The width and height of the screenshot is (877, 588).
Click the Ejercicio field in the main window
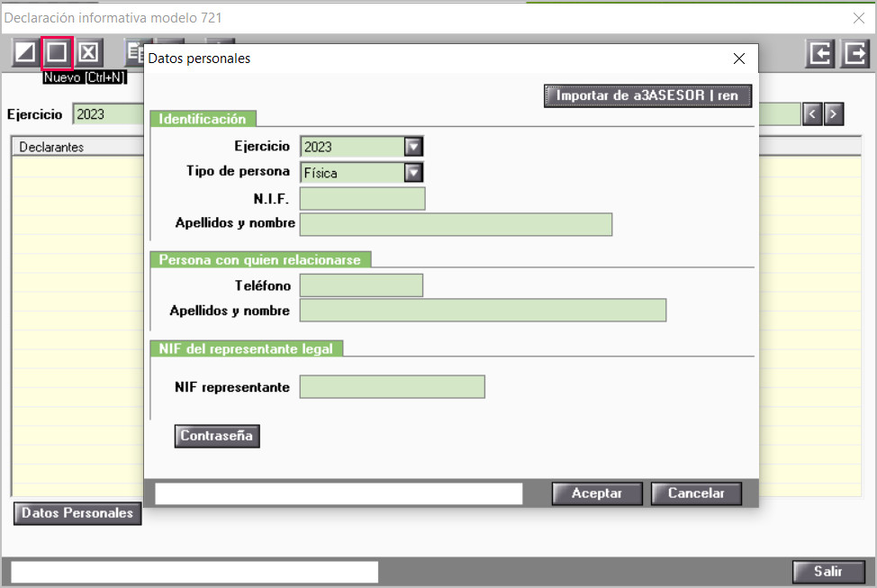[108, 114]
